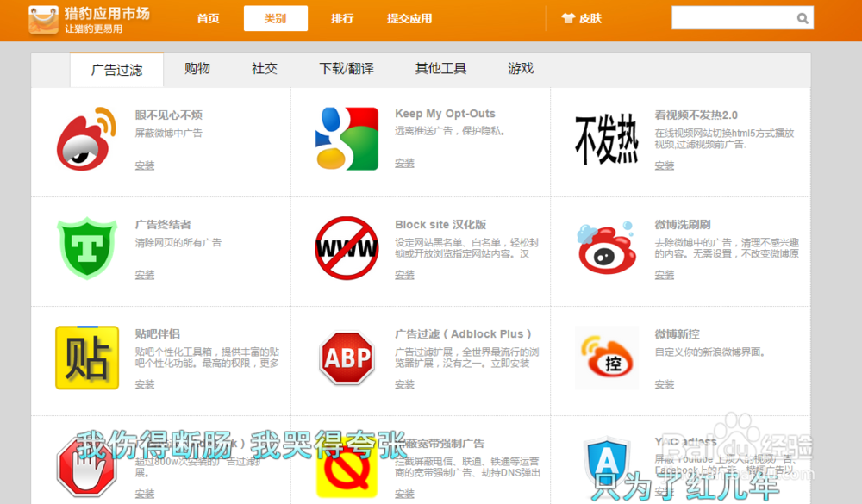The width and height of the screenshot is (862, 504).
Task: Install 广告终结者 via 安装 link
Action: point(145,275)
